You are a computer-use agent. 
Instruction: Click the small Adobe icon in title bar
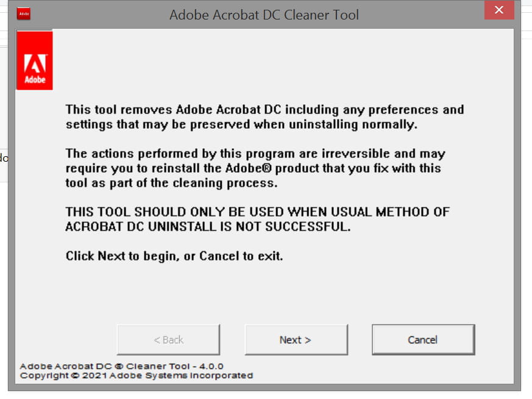coord(24,13)
